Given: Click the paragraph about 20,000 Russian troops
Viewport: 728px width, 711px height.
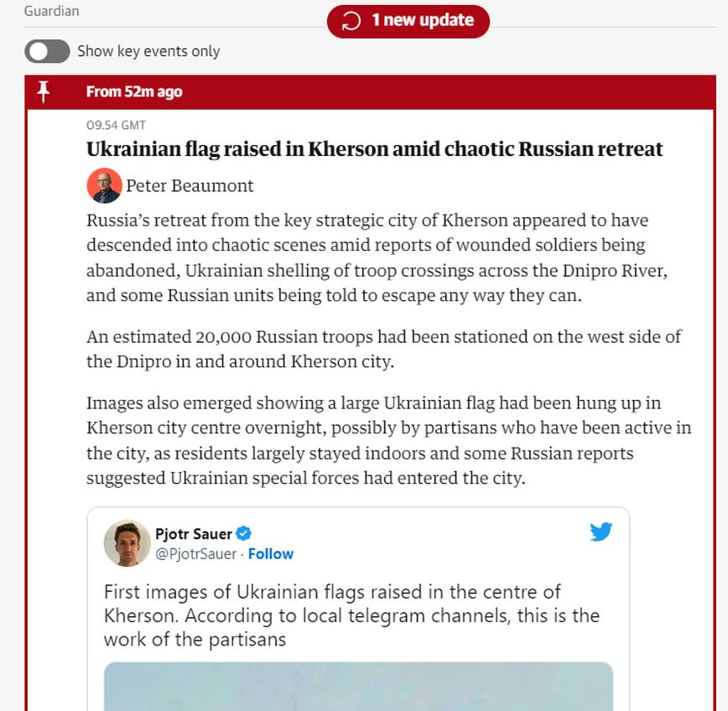Looking at the screenshot, I should point(383,350).
